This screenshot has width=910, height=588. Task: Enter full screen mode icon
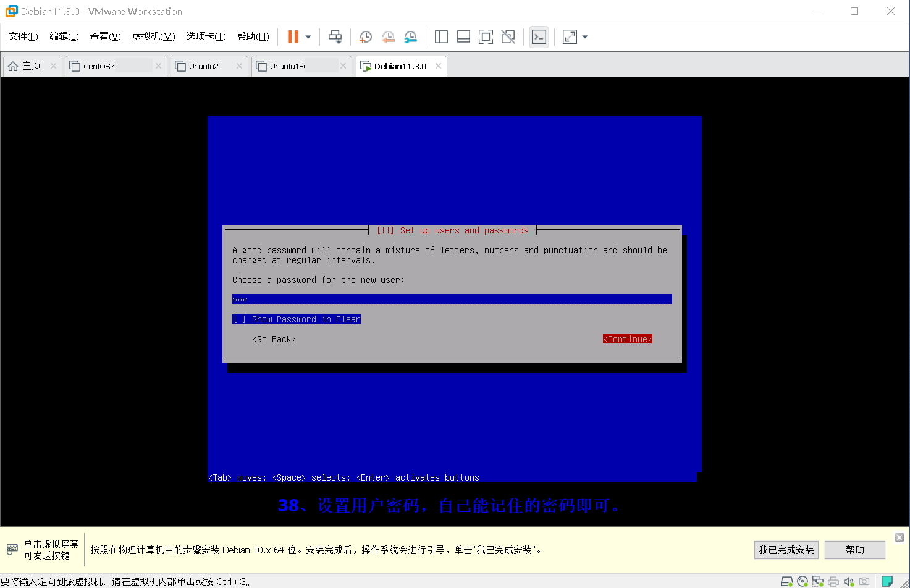486,37
